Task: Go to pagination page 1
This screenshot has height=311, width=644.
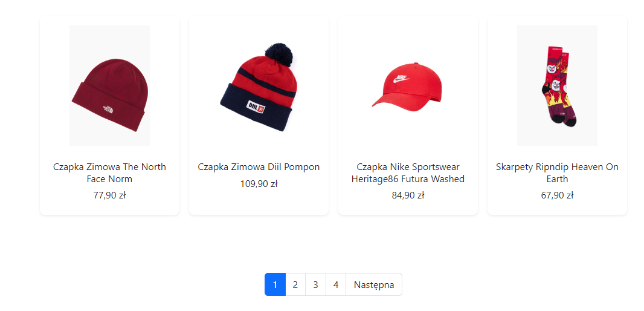Action: pyautogui.click(x=275, y=284)
